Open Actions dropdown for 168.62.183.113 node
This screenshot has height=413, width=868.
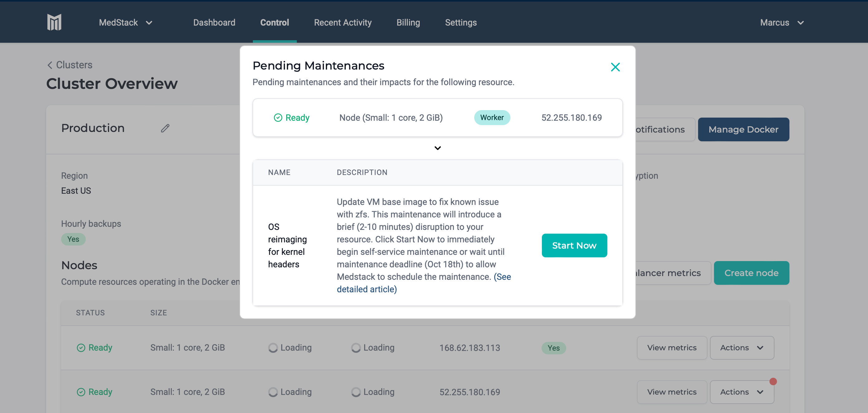[x=741, y=347]
